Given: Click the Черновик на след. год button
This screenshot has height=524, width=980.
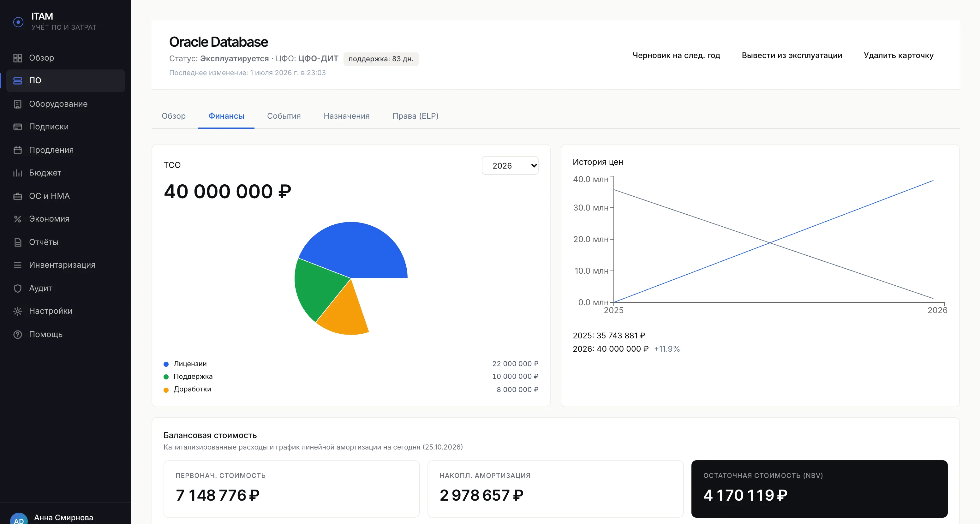Looking at the screenshot, I should pos(676,56).
